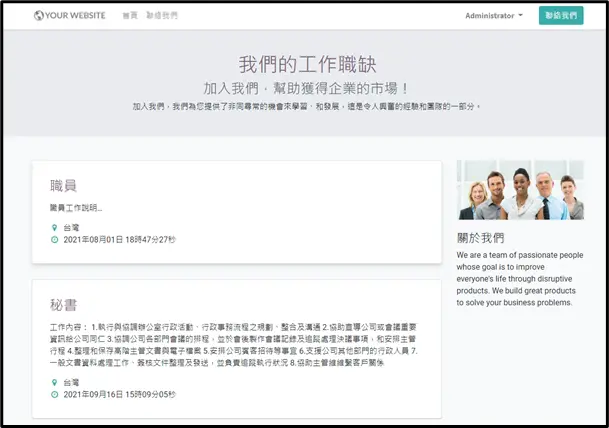Click the YOUR WEBSITE globe logo
The height and width of the screenshot is (428, 609).
click(x=70, y=16)
